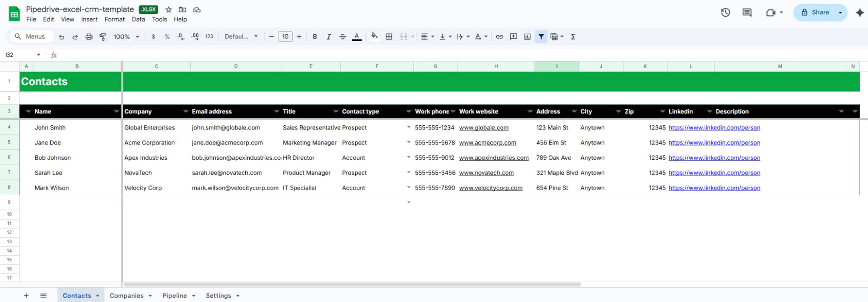The width and height of the screenshot is (868, 302).
Task: Open Google Sheets home logo
Action: tap(14, 14)
